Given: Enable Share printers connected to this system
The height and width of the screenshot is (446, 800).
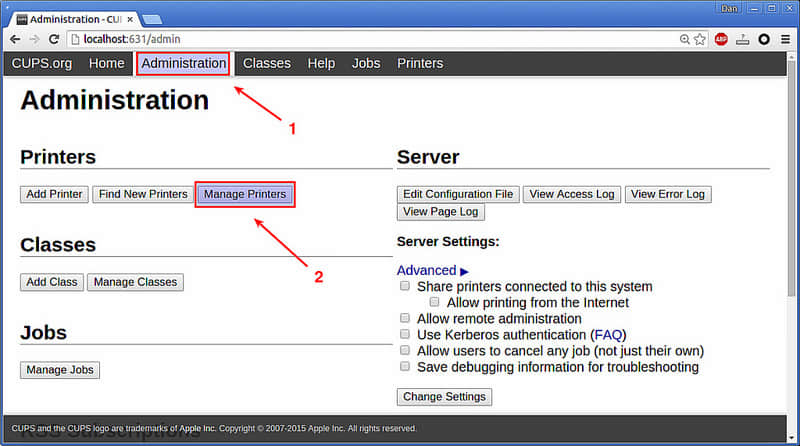Looking at the screenshot, I should click(x=405, y=286).
